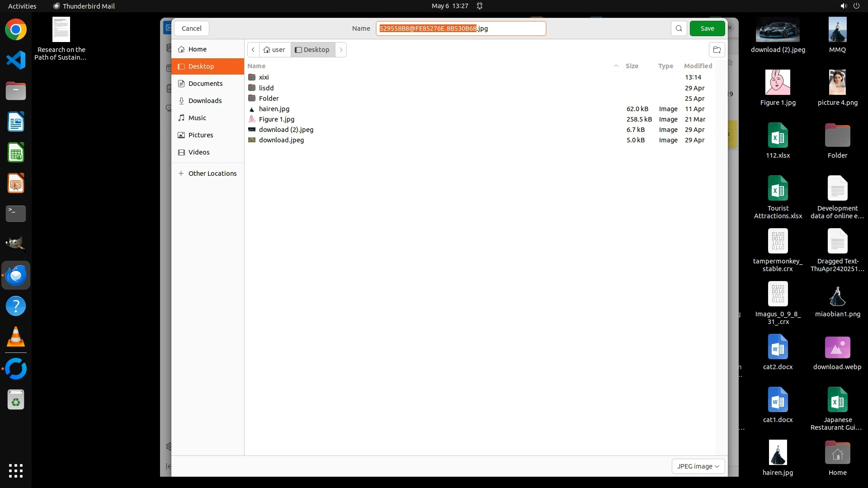The width and height of the screenshot is (868, 488).
Task: Open the Thunderbird icon in the dock
Action: (x=16, y=275)
